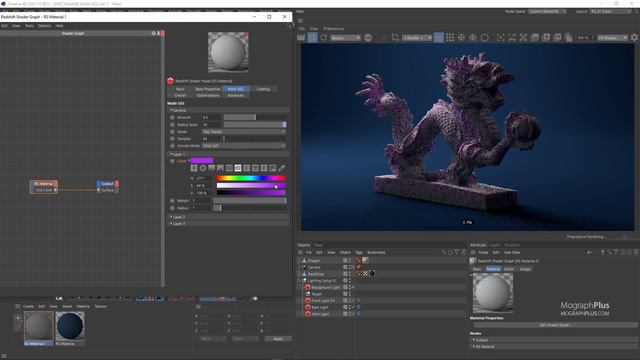This screenshot has width=640, height=360.
Task: Open the Include Mode dropdown
Action: pos(243,146)
